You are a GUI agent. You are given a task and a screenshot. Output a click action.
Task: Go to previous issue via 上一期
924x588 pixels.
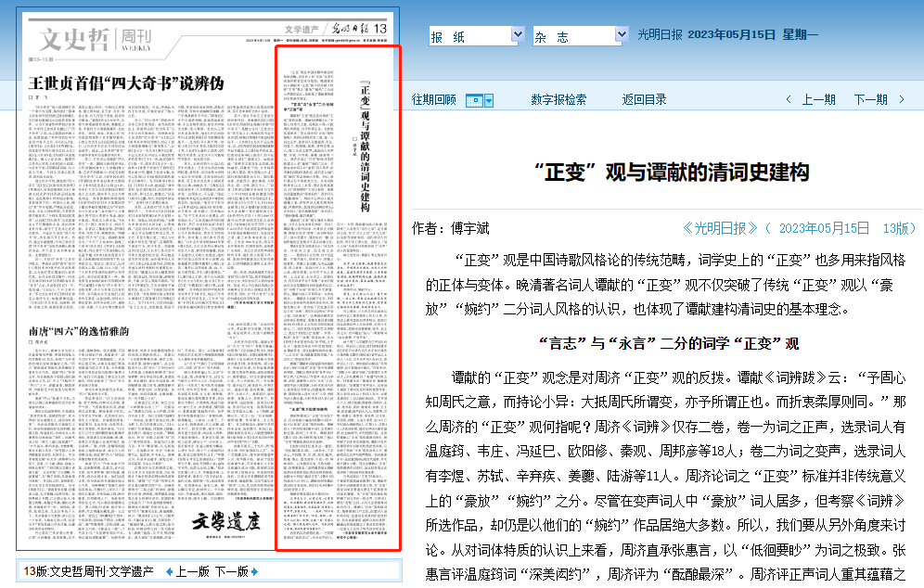click(818, 100)
